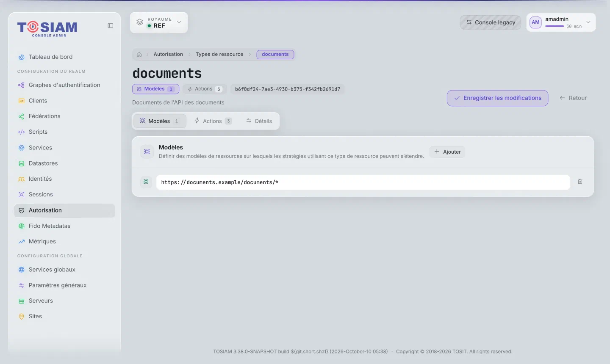Add a model with Ajouter
This screenshot has width=610, height=364.
(447, 152)
